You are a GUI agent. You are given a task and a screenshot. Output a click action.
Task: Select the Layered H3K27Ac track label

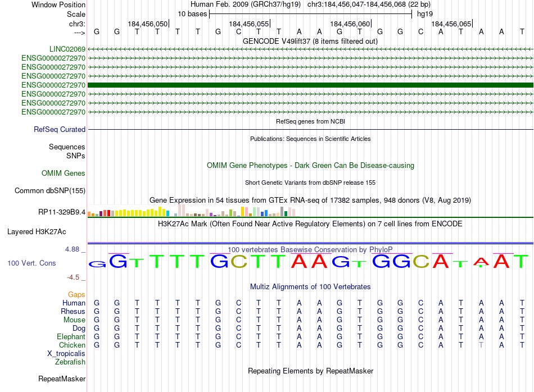click(x=37, y=232)
